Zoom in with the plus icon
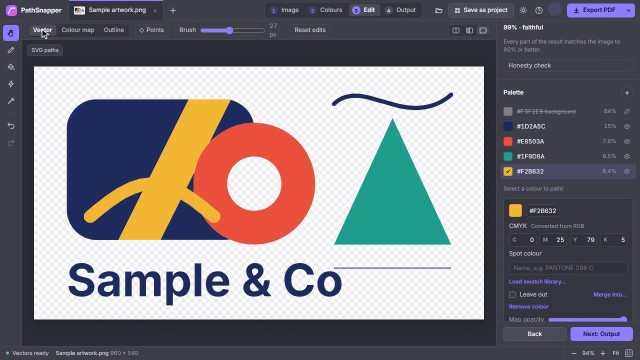 [603, 353]
